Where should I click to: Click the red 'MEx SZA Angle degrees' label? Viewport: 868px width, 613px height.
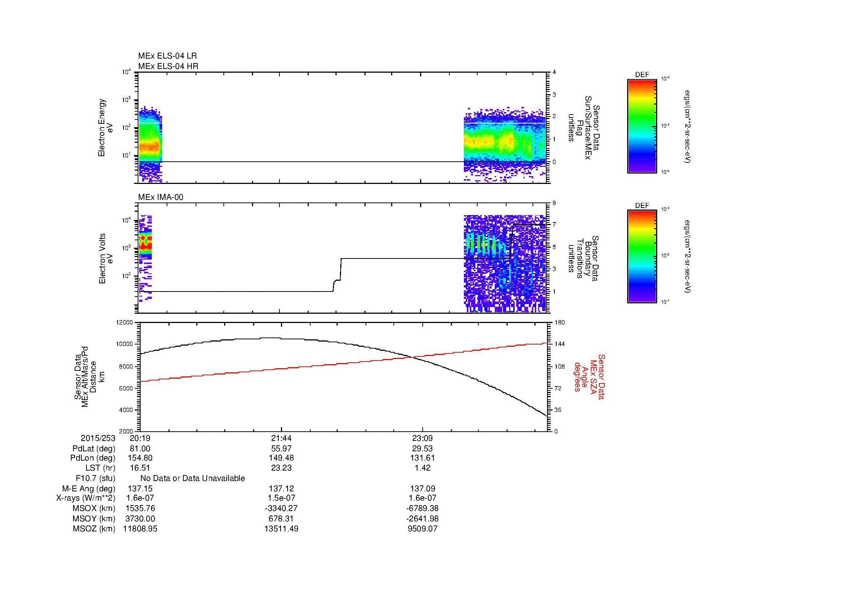(589, 376)
